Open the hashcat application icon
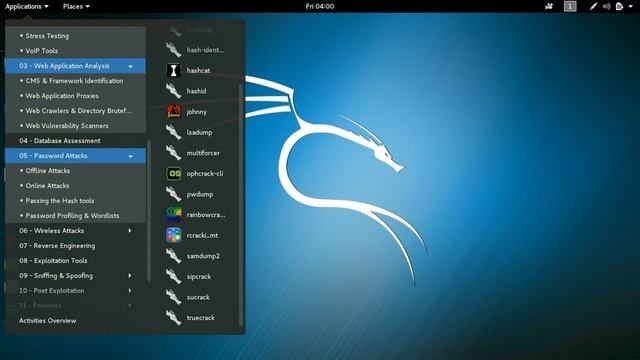 click(173, 70)
